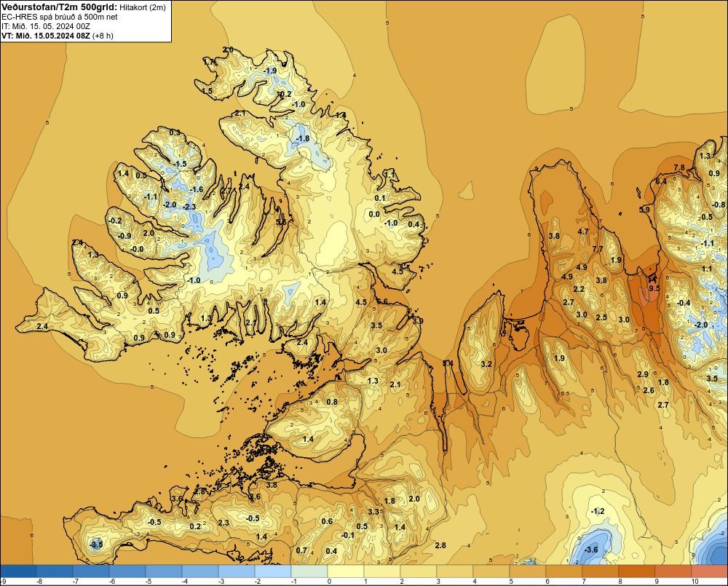The height and width of the screenshot is (586, 728).
Task: Click the 0.2 temperature value
Action: (195, 526)
